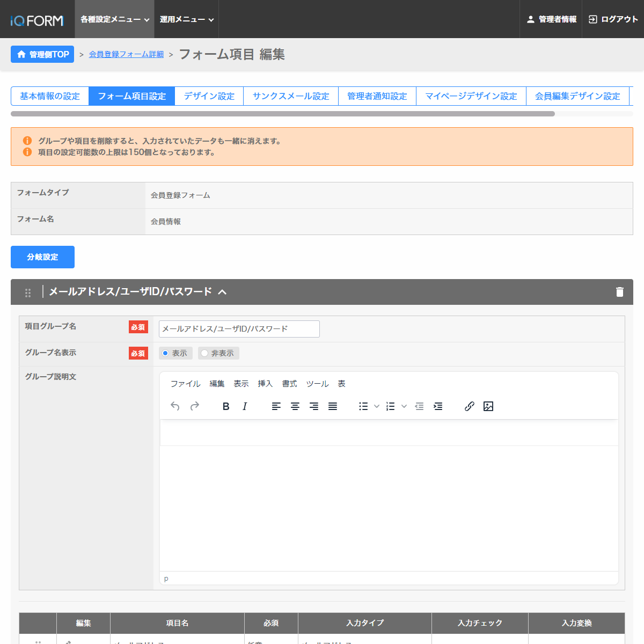
Task: Switch to the デザイン設定 tab
Action: pos(209,96)
